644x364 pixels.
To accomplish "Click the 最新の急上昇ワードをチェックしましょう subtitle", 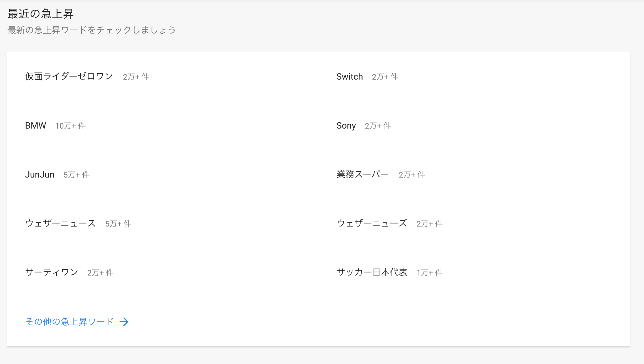I will (91, 30).
